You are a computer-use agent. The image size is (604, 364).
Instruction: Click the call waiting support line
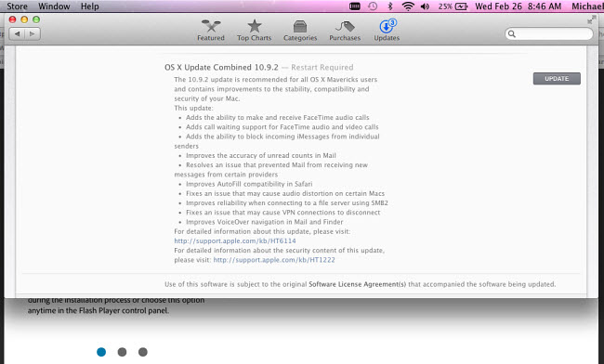pos(282,127)
